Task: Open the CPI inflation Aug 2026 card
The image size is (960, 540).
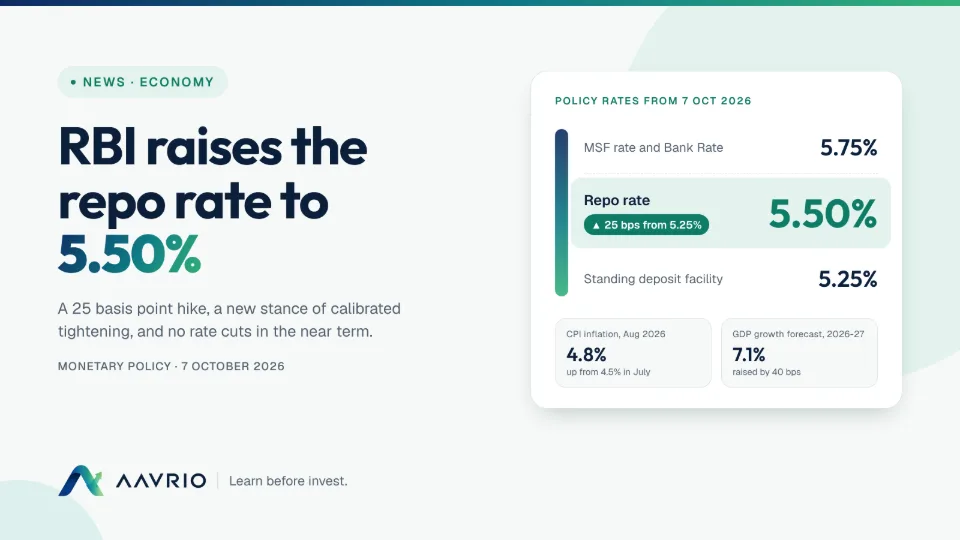Action: [x=633, y=353]
